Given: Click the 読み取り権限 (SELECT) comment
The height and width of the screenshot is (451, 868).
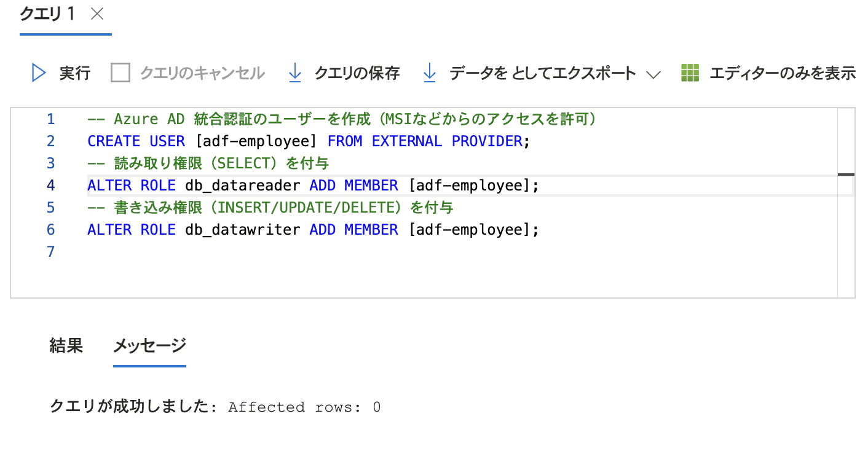Looking at the screenshot, I should (208, 163).
